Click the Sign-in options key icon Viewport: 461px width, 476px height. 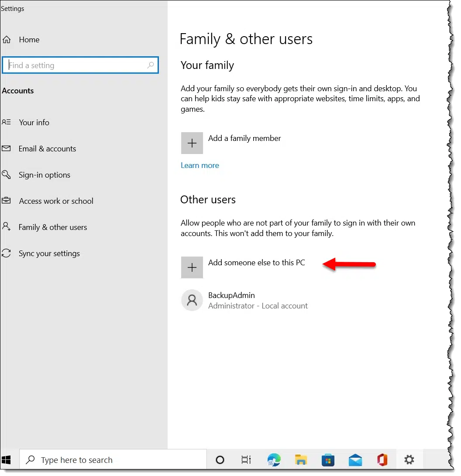[x=6, y=175]
